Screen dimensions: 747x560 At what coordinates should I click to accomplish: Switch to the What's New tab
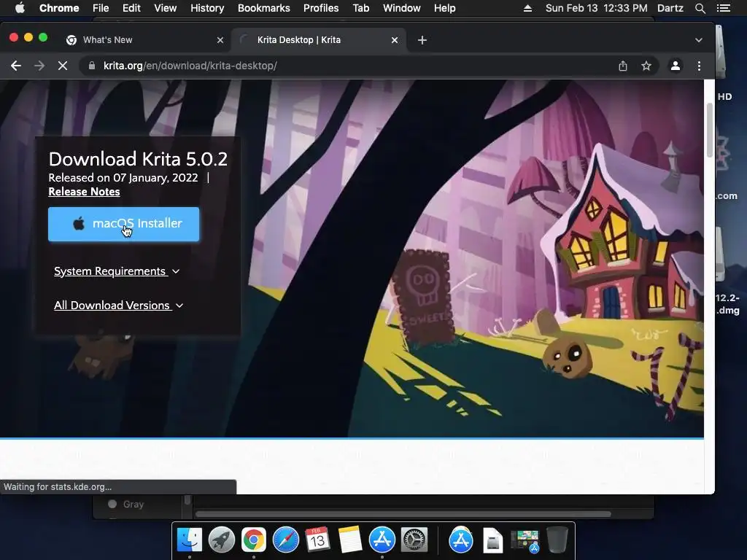(143, 40)
